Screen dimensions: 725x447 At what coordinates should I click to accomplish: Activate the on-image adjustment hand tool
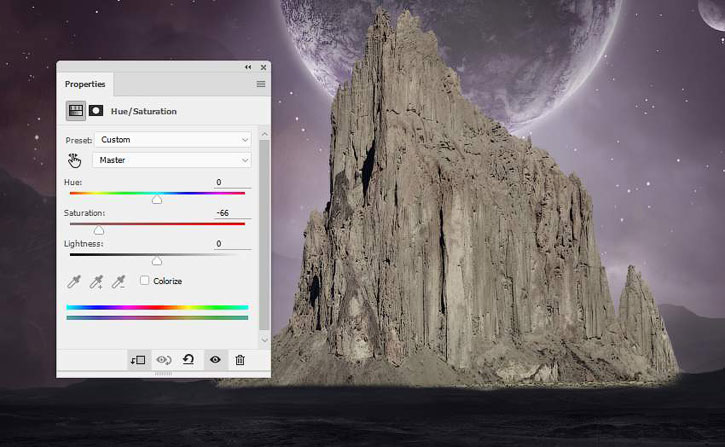(x=74, y=160)
